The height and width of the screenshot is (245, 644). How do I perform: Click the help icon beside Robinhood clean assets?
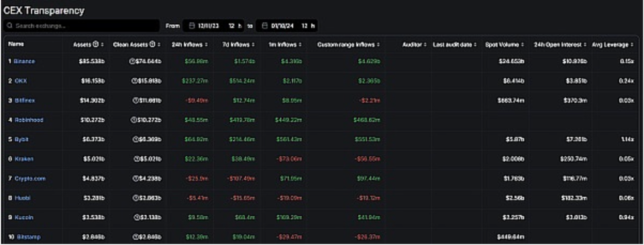point(133,121)
